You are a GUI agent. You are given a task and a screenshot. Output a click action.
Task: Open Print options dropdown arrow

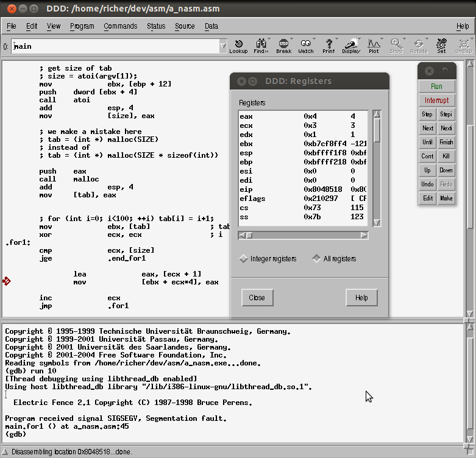point(336,39)
